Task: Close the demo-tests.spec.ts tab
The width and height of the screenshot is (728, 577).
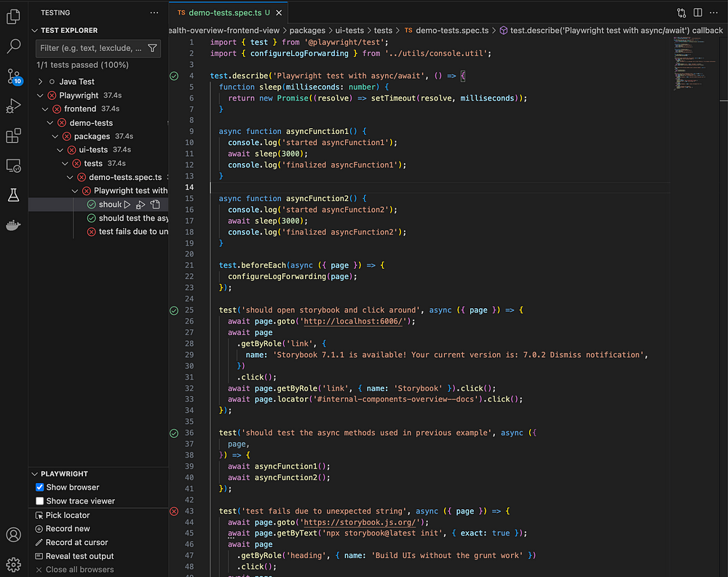Action: point(279,13)
